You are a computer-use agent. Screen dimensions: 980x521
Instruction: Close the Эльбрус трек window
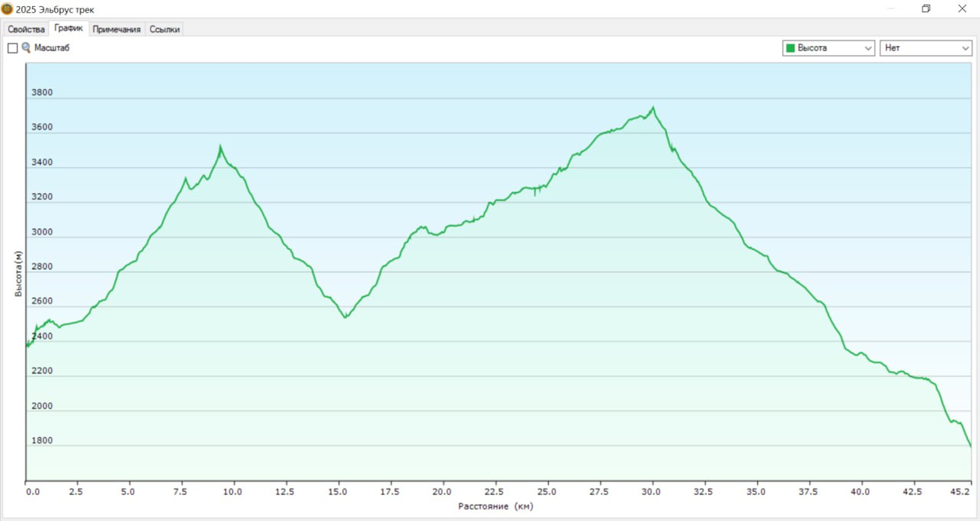coord(962,9)
